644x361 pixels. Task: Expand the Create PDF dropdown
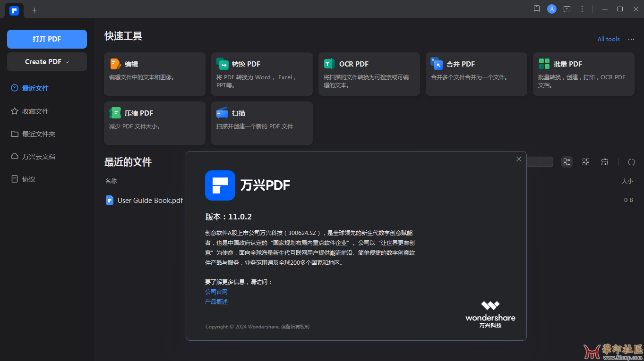tap(47, 62)
